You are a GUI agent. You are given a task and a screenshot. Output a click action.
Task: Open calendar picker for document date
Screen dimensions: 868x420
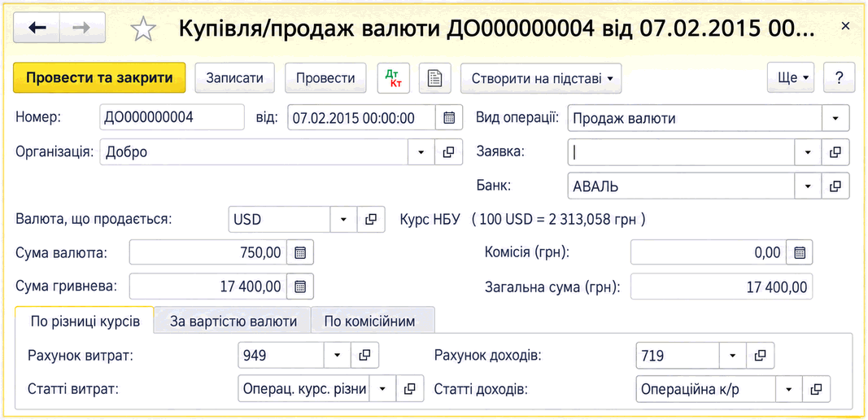tap(449, 117)
